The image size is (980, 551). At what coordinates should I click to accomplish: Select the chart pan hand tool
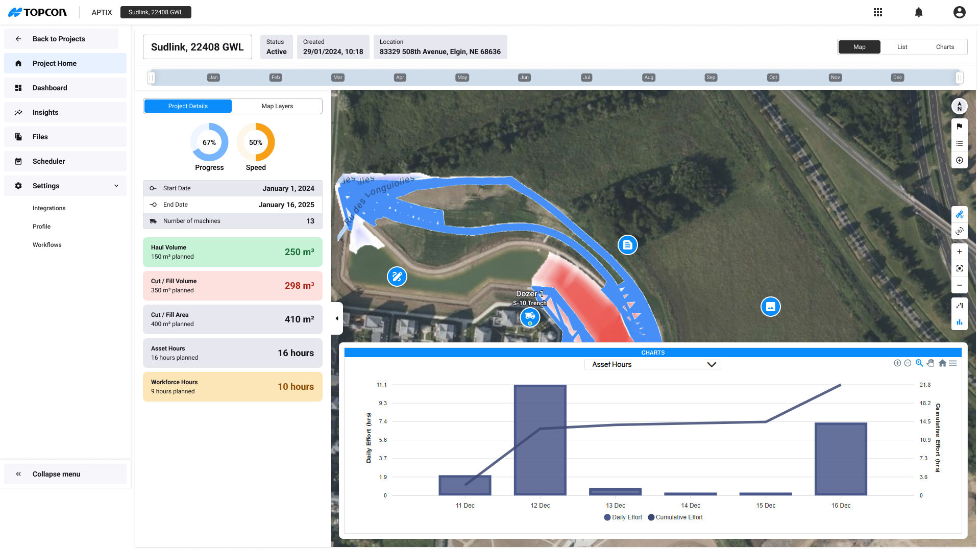click(930, 363)
